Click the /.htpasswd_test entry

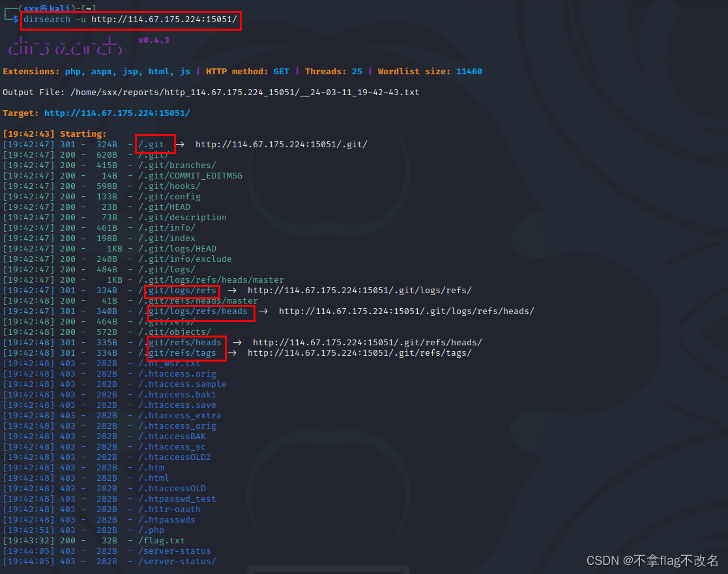(x=177, y=499)
